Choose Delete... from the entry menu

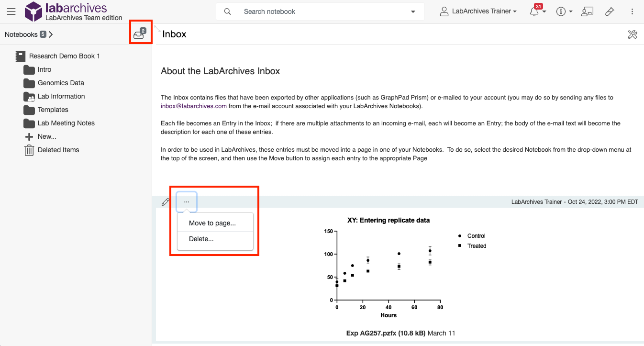[201, 239]
